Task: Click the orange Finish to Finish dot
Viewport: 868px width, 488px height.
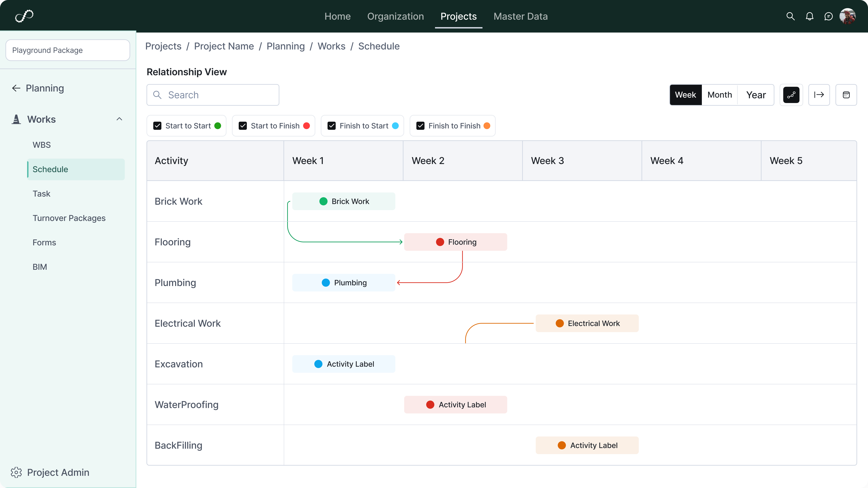Action: (x=487, y=126)
